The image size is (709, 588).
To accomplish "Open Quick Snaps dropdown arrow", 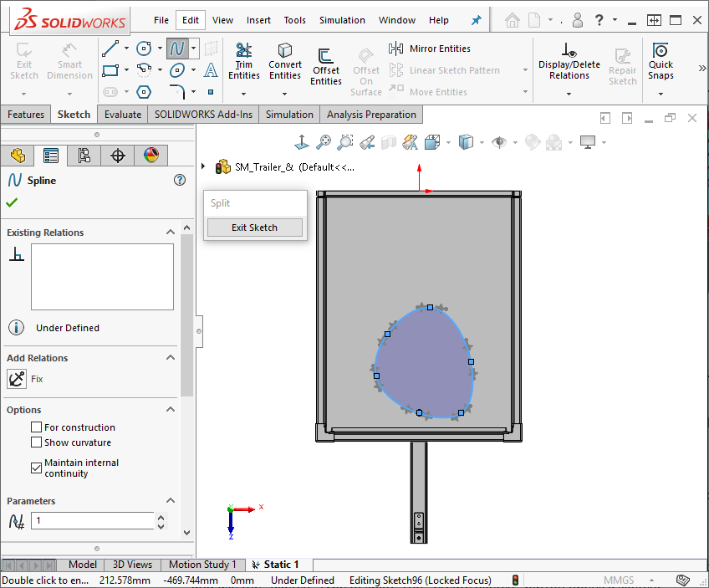I will click(x=661, y=94).
